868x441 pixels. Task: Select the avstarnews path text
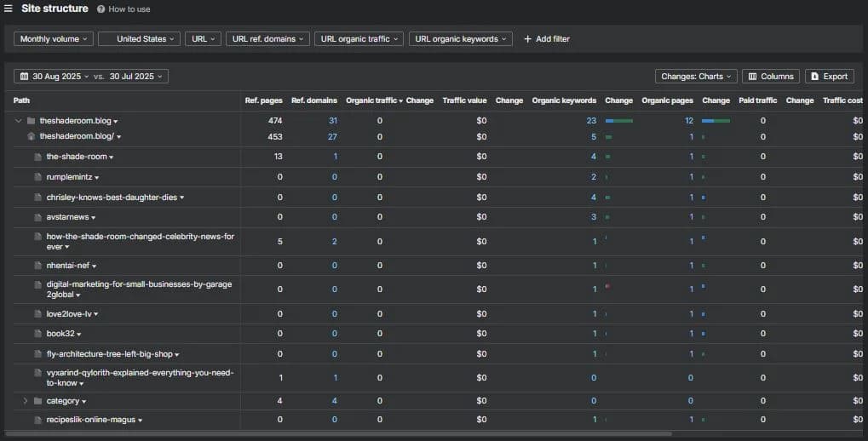[x=67, y=217]
